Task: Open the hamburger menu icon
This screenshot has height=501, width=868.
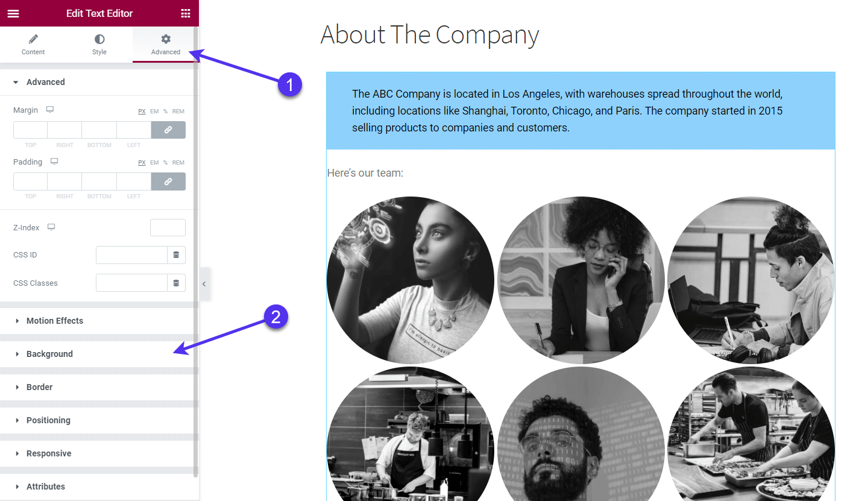Action: (13, 13)
